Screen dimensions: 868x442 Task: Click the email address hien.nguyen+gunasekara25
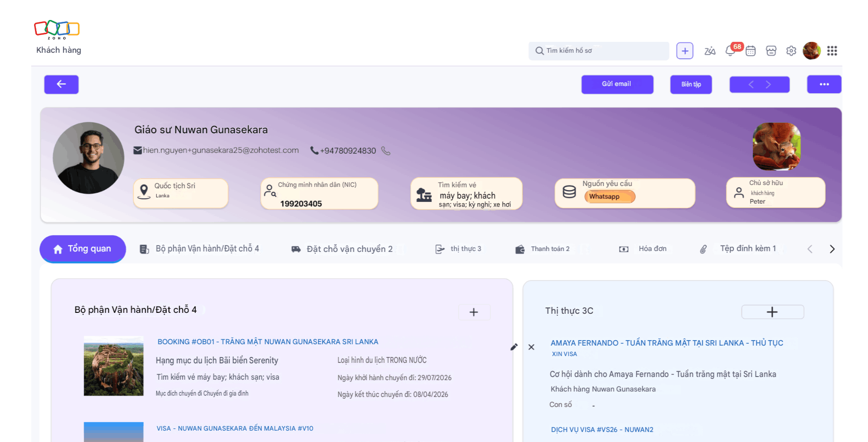pos(221,151)
